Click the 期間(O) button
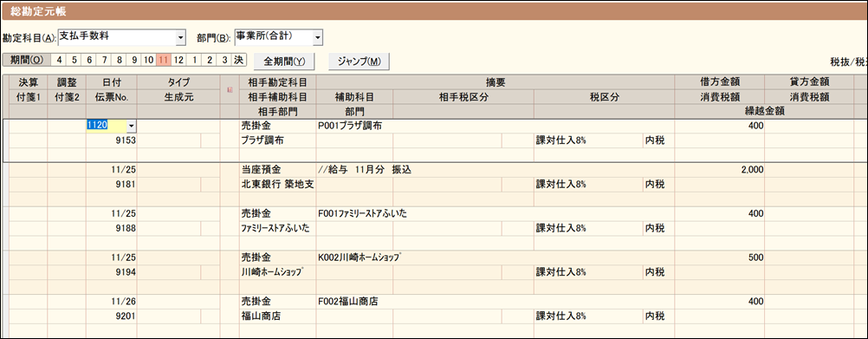The width and height of the screenshot is (868, 339). pyautogui.click(x=27, y=60)
